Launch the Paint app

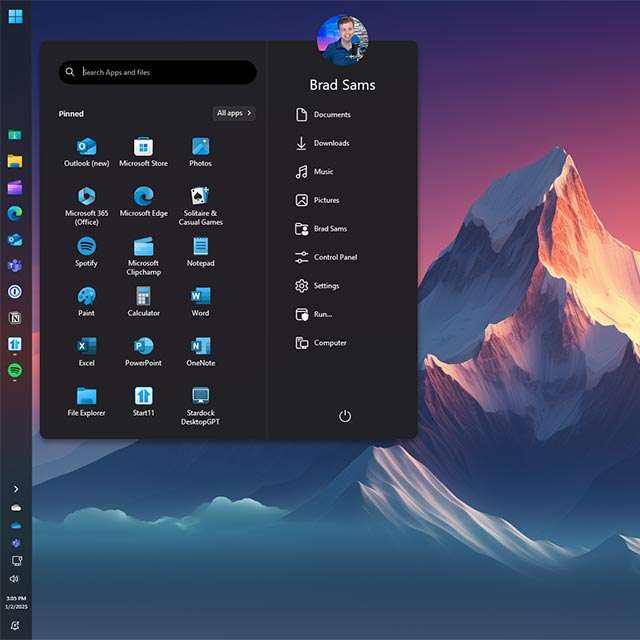[87, 302]
